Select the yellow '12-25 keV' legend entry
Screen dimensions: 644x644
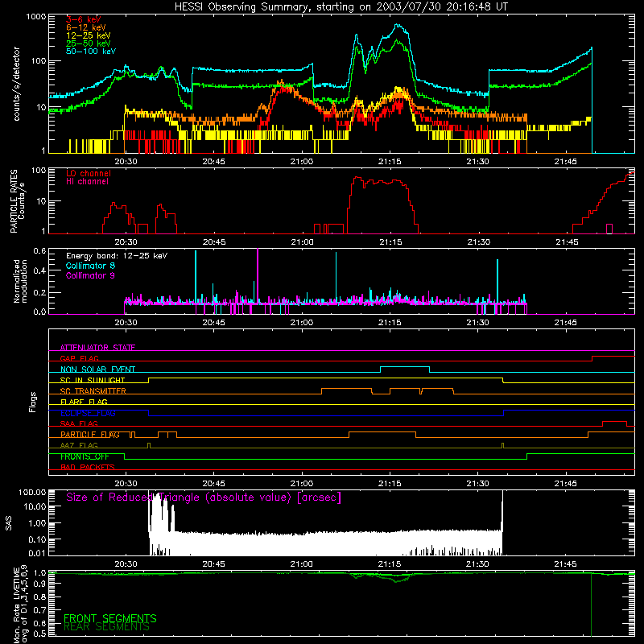(x=89, y=35)
